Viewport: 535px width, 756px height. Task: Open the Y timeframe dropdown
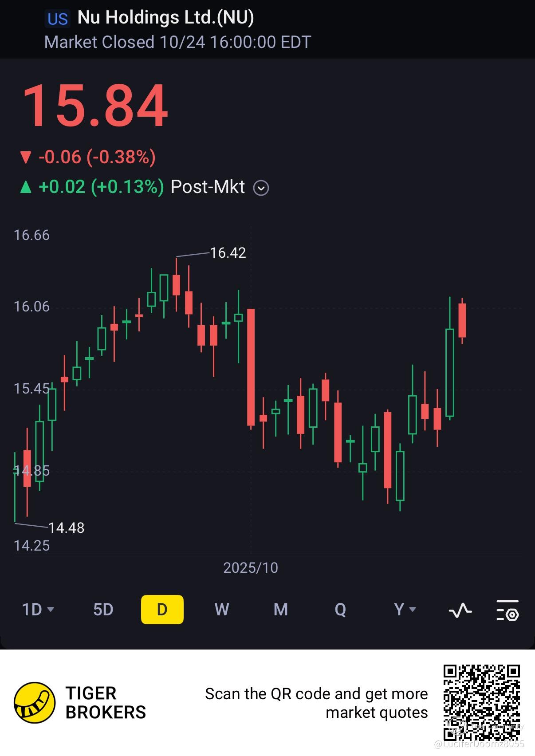click(x=405, y=610)
